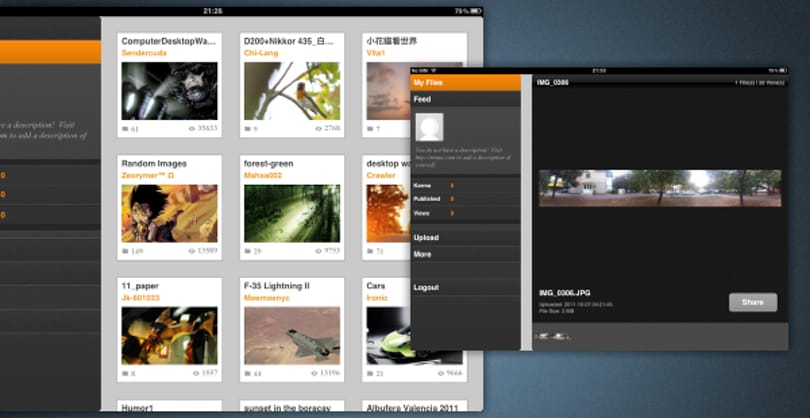Click eye icon beside 1587 views
Screen dimensions: 810x418
[196, 373]
